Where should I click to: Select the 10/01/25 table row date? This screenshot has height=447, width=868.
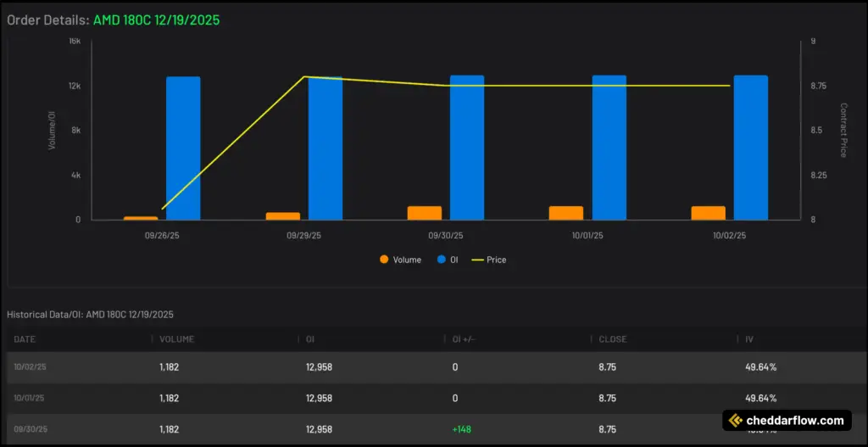click(29, 399)
